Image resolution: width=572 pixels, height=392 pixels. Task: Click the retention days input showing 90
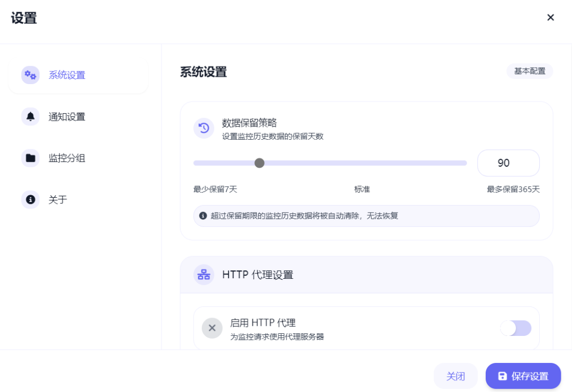[x=508, y=163]
